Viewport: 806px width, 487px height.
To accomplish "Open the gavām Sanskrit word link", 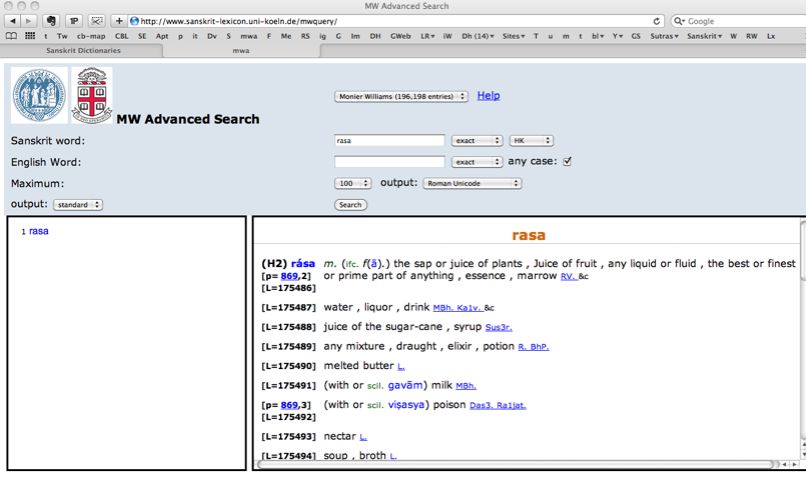I will pyautogui.click(x=405, y=385).
